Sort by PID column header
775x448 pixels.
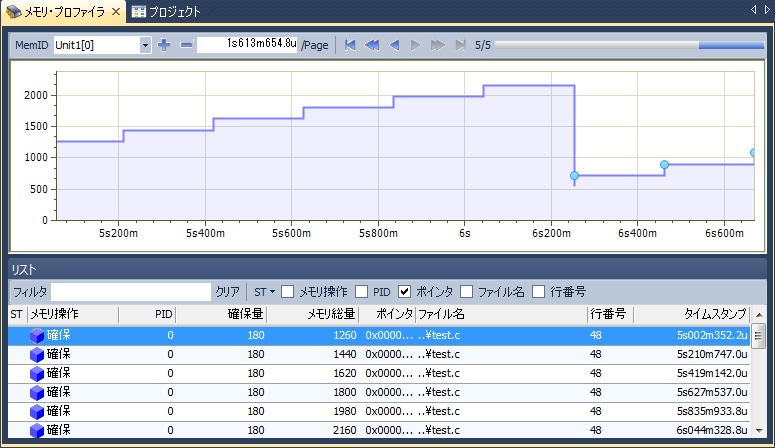[x=147, y=314]
